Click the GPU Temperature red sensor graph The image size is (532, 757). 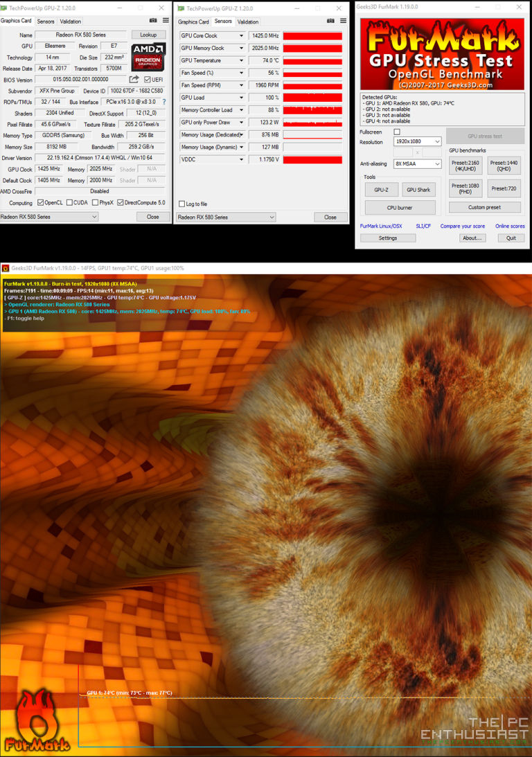312,61
